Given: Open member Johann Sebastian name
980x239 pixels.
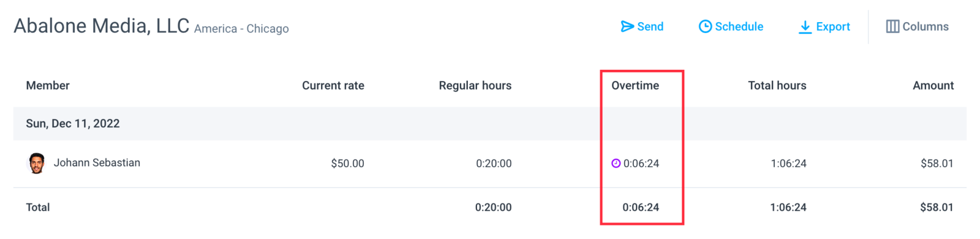Looking at the screenshot, I should pyautogui.click(x=97, y=163).
